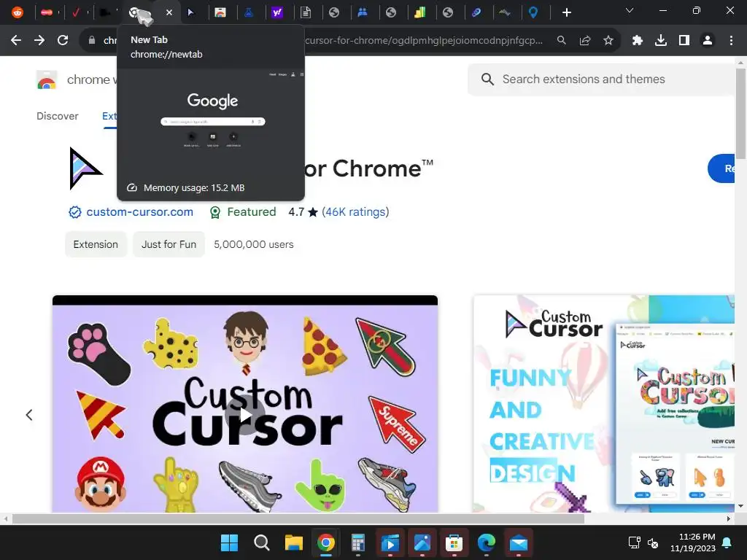Open the Extensions puzzle menu

(638, 41)
